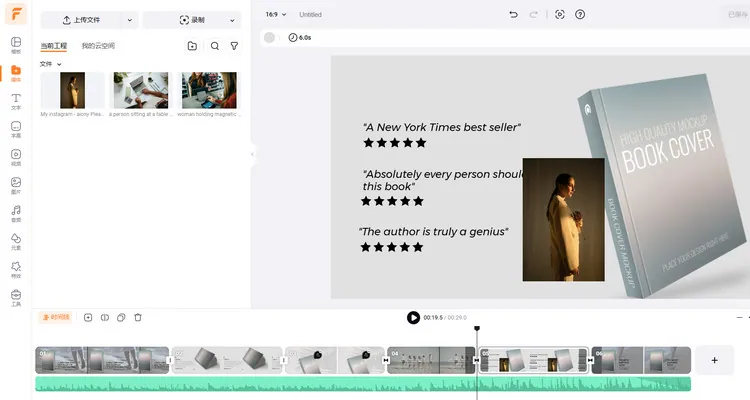
Task: Click the search magnifier in media panel
Action: tap(215, 46)
